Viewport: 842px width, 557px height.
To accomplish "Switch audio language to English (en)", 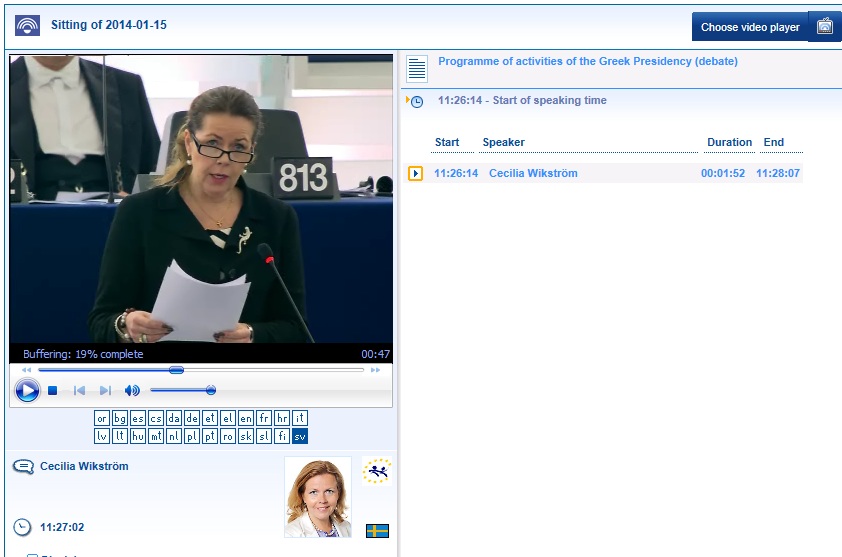I will 246,418.
